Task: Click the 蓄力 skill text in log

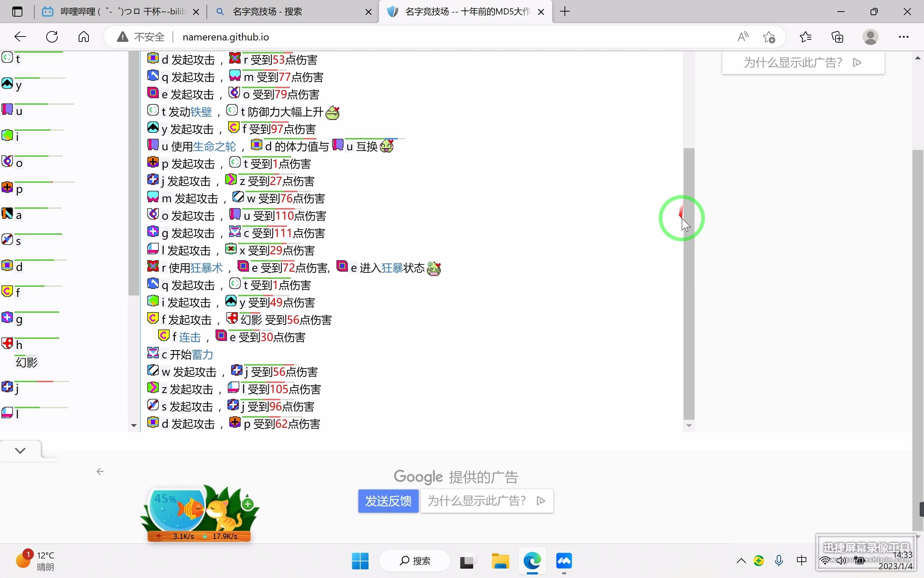Action: tap(202, 354)
